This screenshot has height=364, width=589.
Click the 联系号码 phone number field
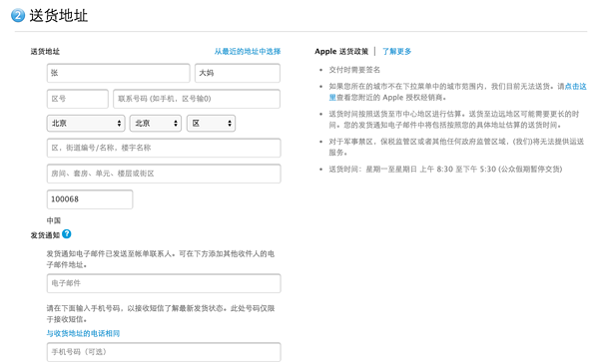coord(197,99)
